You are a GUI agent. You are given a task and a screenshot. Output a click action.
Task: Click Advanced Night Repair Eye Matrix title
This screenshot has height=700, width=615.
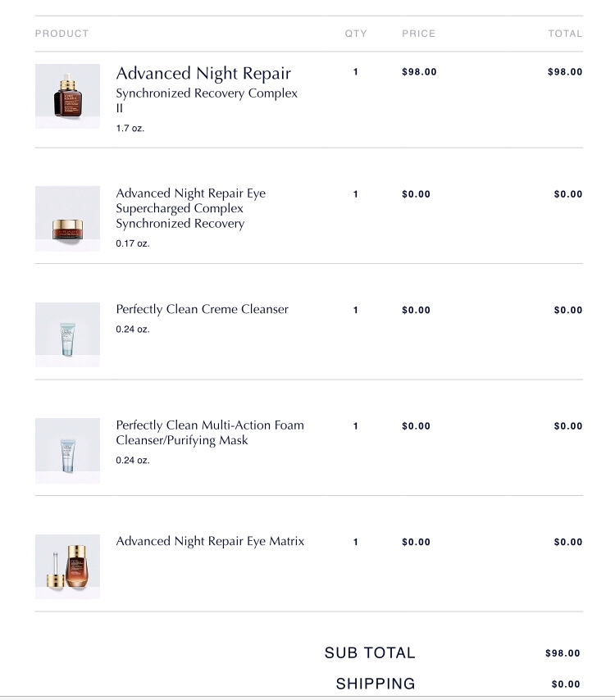[210, 541]
